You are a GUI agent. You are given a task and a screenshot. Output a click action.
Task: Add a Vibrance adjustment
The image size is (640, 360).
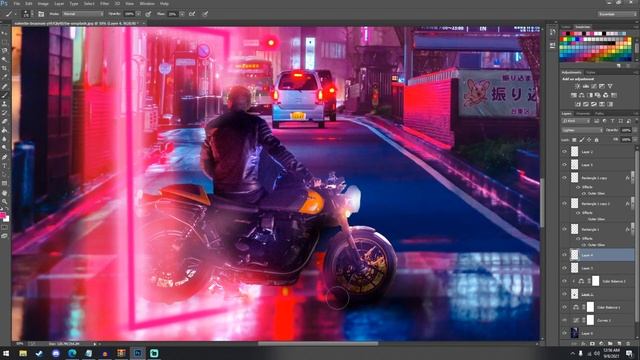tap(610, 87)
